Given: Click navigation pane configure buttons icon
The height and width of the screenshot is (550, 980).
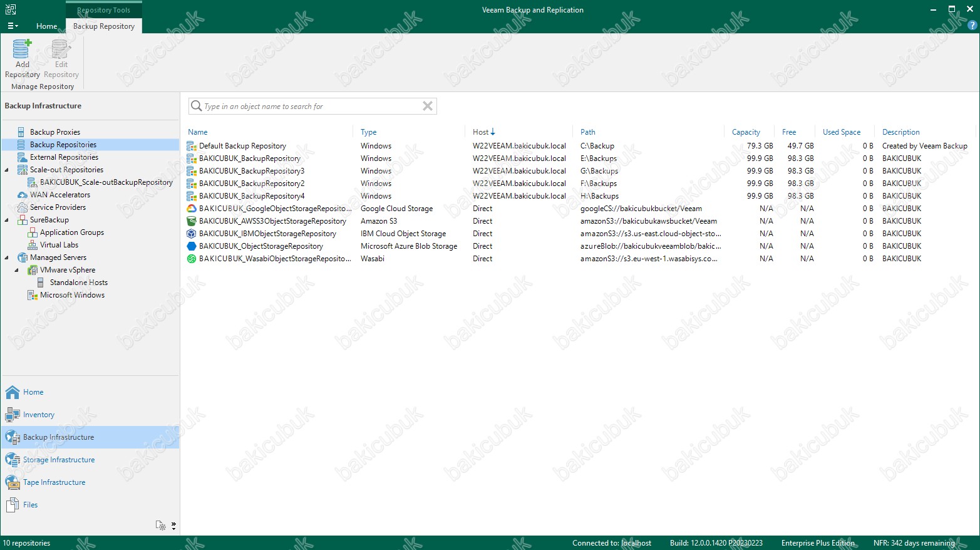Looking at the screenshot, I should tap(161, 526).
